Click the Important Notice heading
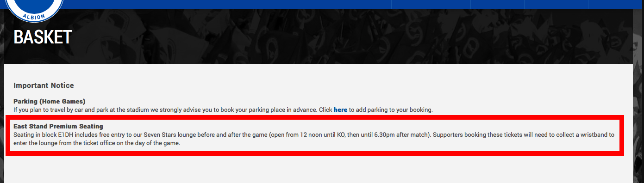Image resolution: width=644 pixels, height=183 pixels. click(44, 85)
